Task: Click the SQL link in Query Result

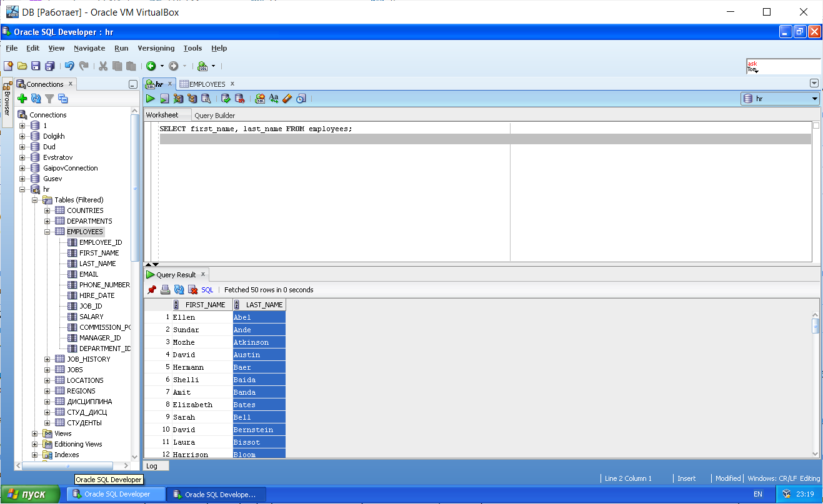Action: coord(207,290)
